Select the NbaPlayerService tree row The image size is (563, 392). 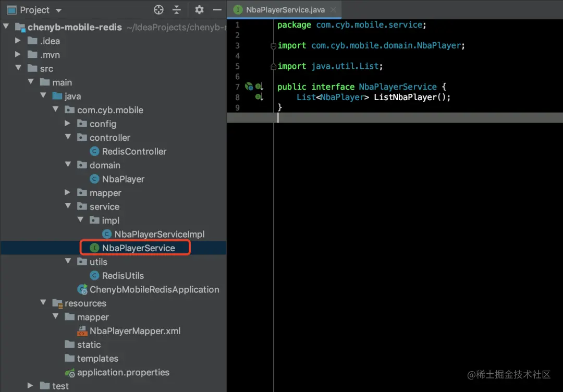114,248
